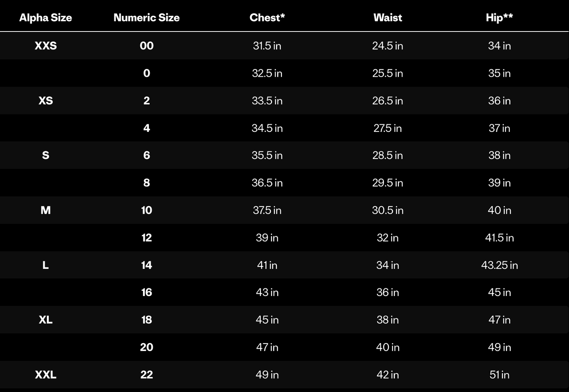The image size is (569, 392).
Task: Select the 41.5 in hip measurement
Action: pyautogui.click(x=499, y=238)
